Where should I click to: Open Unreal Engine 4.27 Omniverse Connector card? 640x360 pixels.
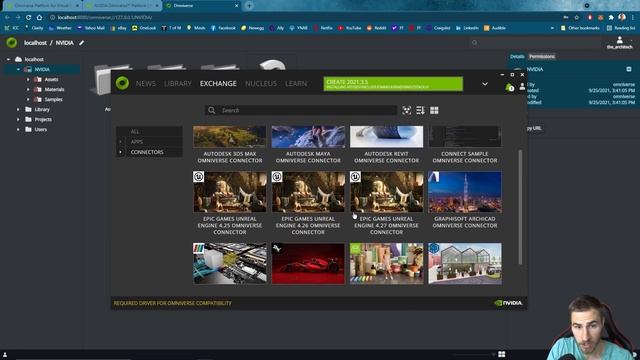[386, 203]
